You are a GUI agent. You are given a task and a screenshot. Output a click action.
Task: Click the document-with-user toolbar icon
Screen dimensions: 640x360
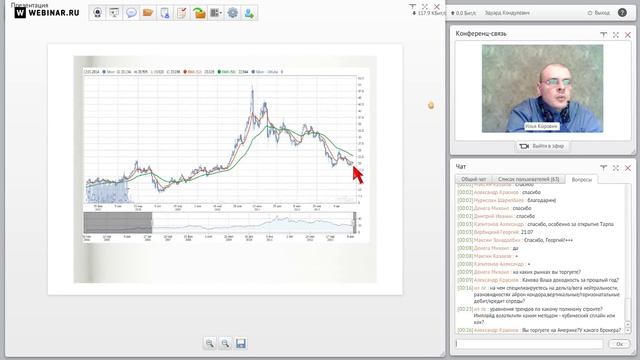click(x=164, y=13)
